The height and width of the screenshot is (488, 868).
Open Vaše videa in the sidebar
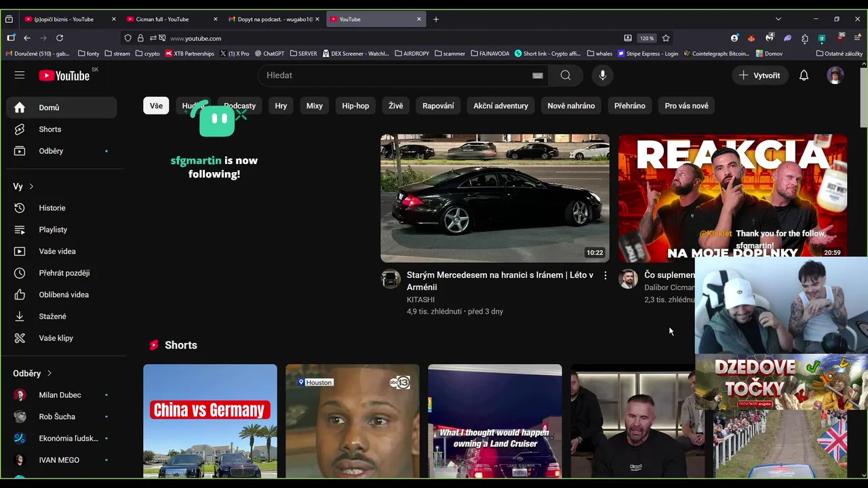pyautogui.click(x=62, y=251)
